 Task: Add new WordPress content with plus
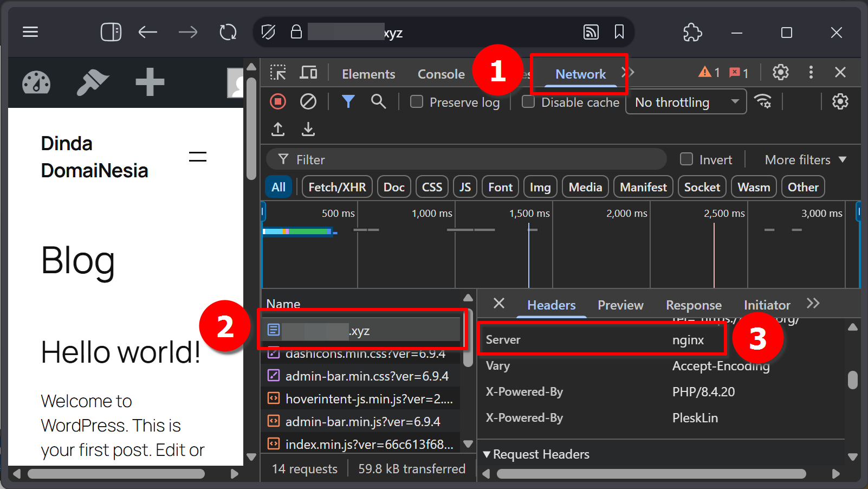pyautogui.click(x=150, y=82)
